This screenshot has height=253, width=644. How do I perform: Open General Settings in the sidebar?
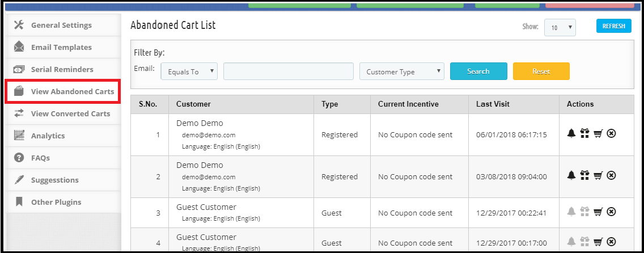point(61,25)
